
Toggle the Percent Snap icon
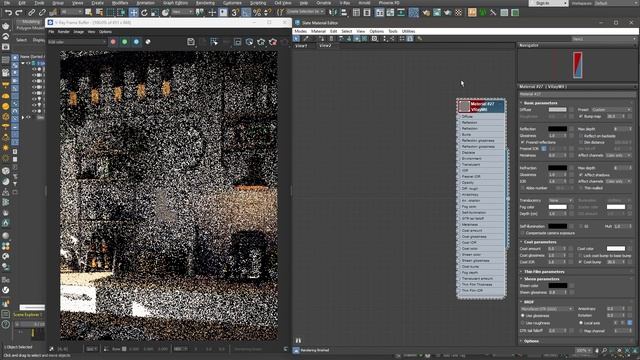(257, 13)
